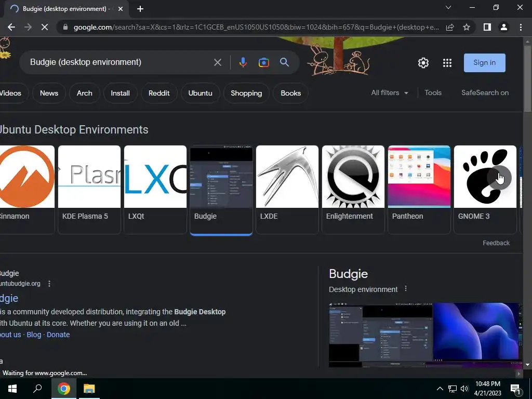
Task: Open the volume control
Action: click(x=464, y=389)
